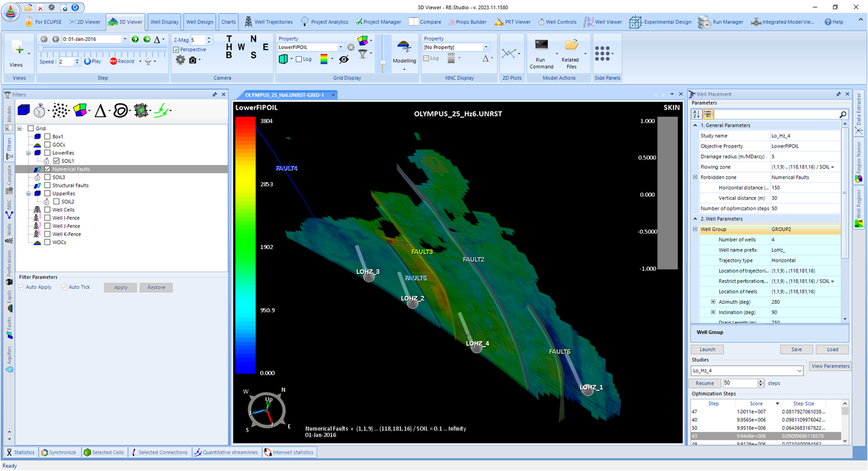
Task: Open the Run Manager tab
Action: click(x=720, y=21)
